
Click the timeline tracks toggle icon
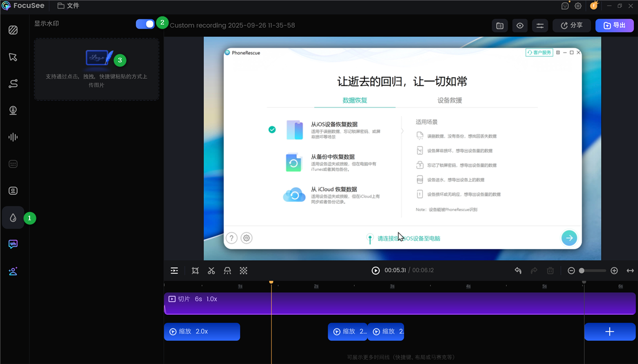[174, 271]
